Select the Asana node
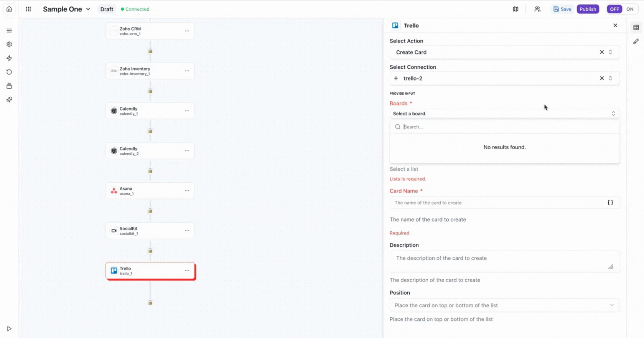 150,191
